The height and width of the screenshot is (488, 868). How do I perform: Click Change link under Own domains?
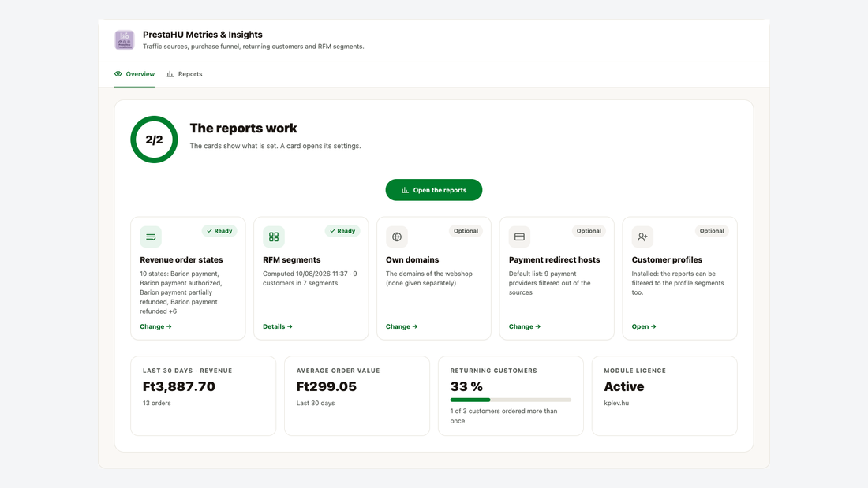pyautogui.click(x=402, y=326)
